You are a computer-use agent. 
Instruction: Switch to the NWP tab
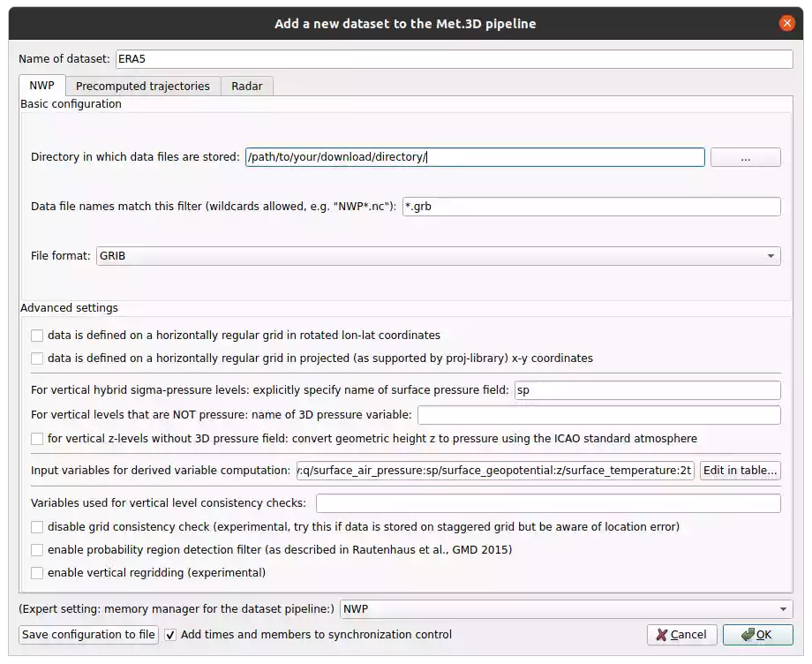point(42,86)
